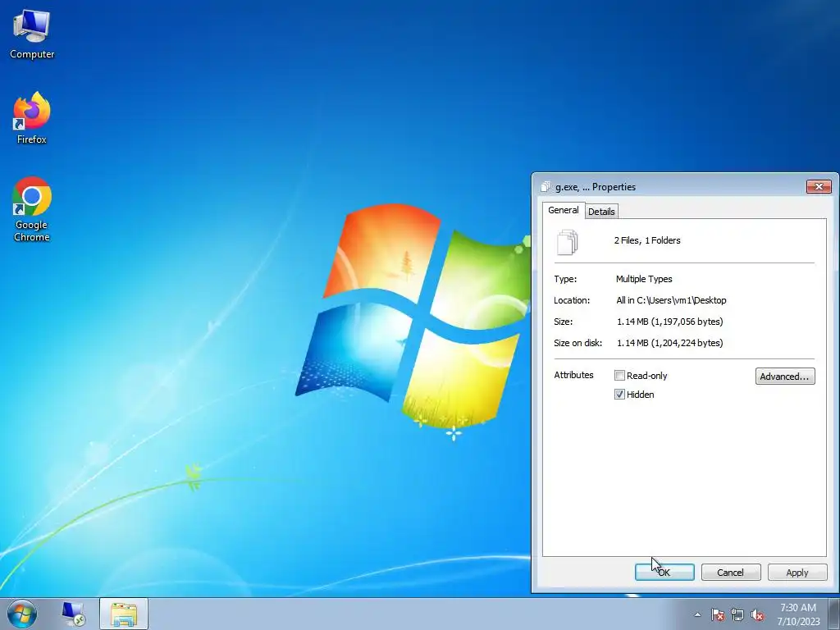Cancel the Properties dialog
This screenshot has height=630, width=840.
pos(731,572)
